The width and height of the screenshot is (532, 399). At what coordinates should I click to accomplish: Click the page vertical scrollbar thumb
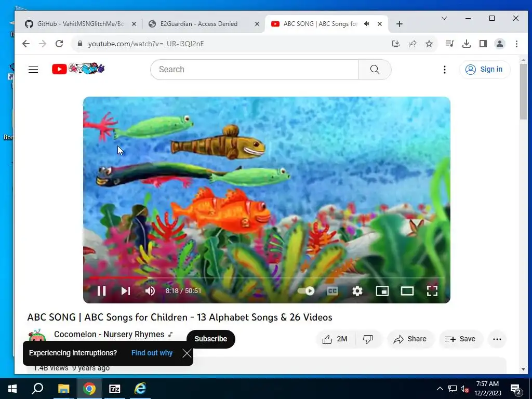[524, 90]
